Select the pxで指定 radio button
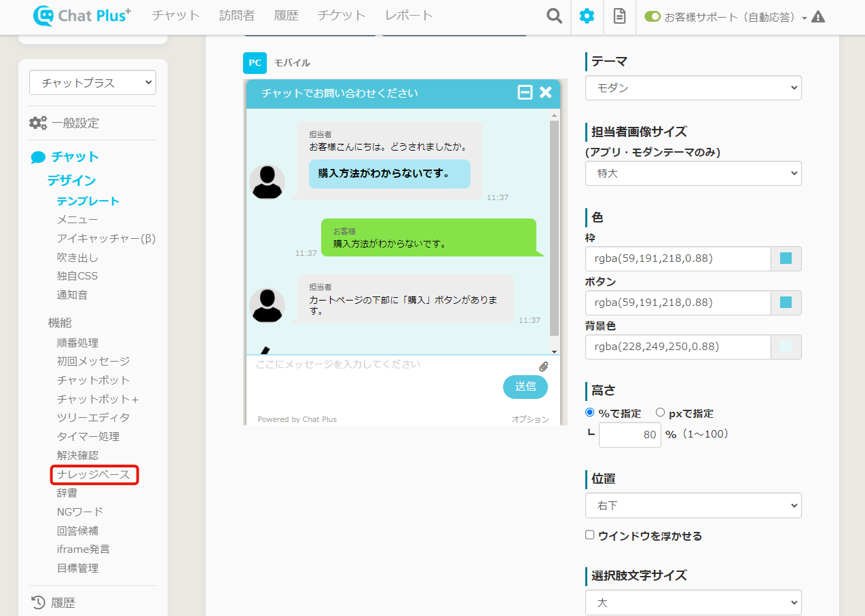Viewport: 865px width, 616px height. click(660, 412)
